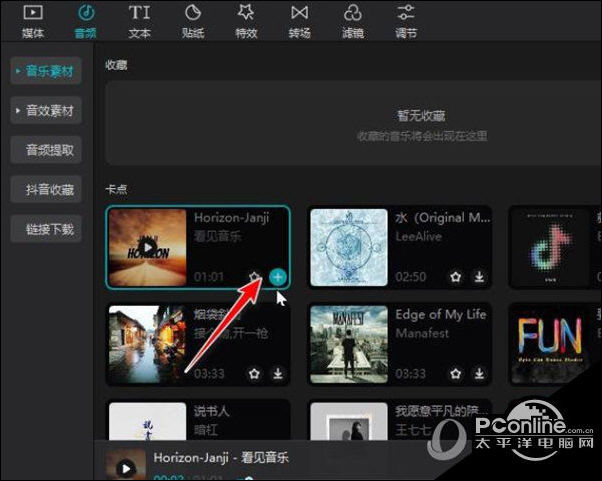602x481 pixels.
Task: Download the 水 (Original M... track
Action: coord(479,276)
